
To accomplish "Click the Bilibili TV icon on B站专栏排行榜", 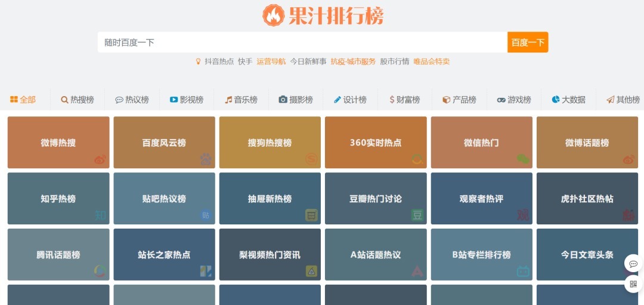I will tap(523, 272).
